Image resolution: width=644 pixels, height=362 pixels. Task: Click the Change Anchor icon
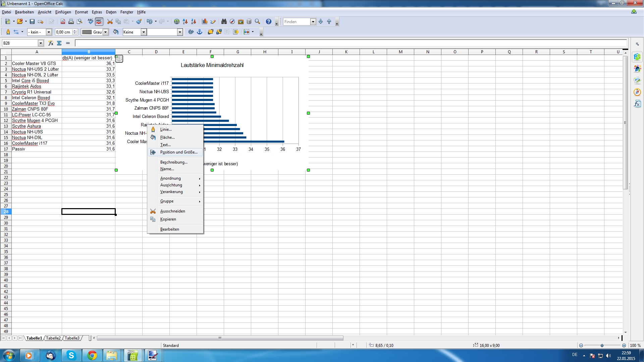[x=200, y=32]
